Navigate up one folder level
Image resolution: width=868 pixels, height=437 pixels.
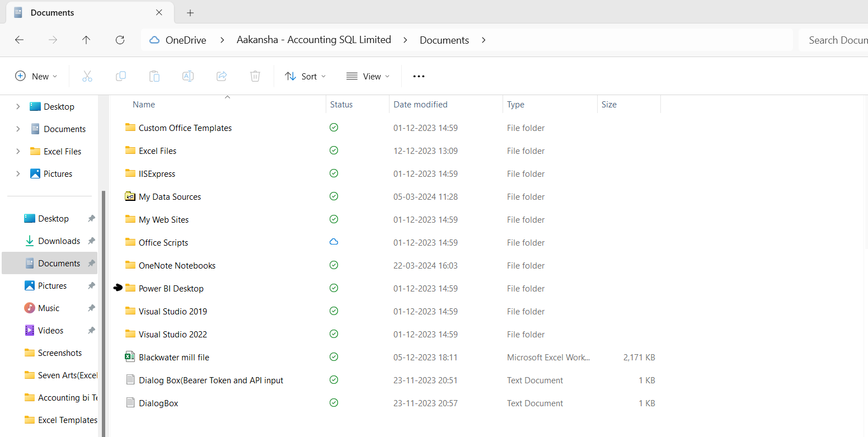pos(86,40)
